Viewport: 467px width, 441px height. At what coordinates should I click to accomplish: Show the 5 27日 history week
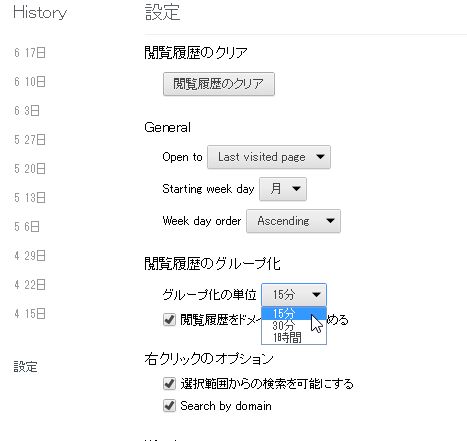[30, 140]
